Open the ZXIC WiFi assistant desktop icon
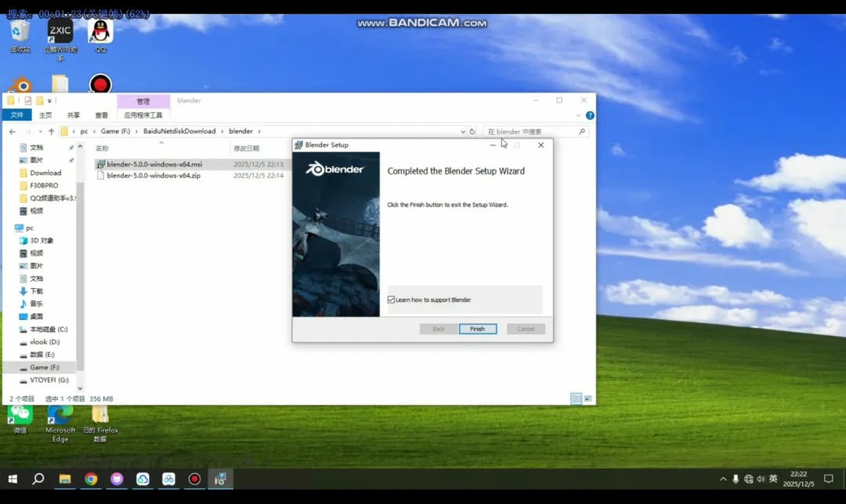Image resolution: width=846 pixels, height=504 pixels. click(60, 41)
